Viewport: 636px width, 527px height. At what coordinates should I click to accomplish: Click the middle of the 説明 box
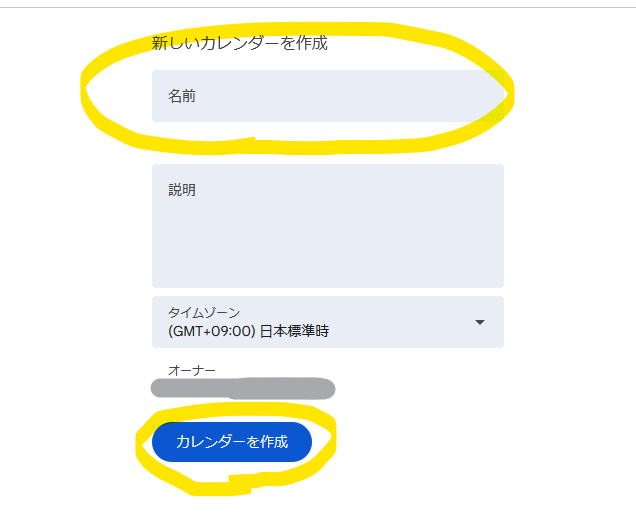click(x=328, y=226)
